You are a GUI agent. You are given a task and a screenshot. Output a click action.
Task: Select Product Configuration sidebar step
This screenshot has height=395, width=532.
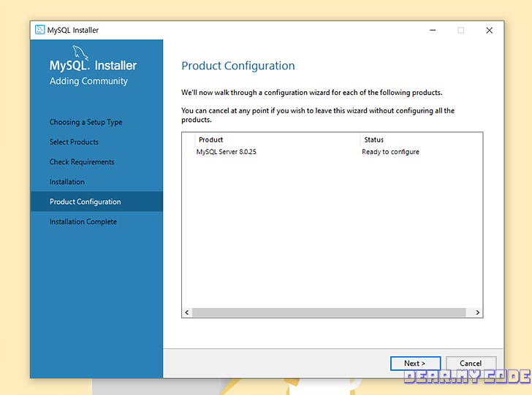[96, 202]
